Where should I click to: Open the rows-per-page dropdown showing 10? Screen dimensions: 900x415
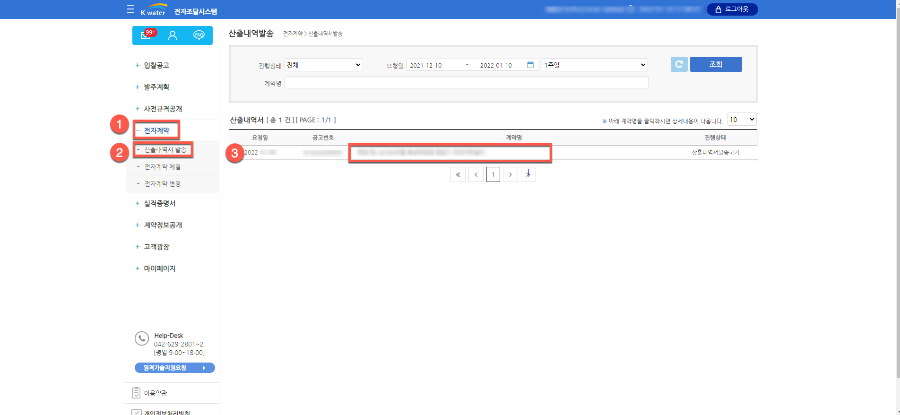(742, 119)
